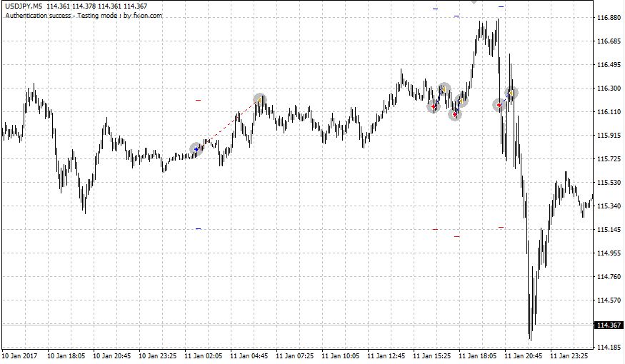Click the '11 Jan 04:45' time axis label

(249, 355)
